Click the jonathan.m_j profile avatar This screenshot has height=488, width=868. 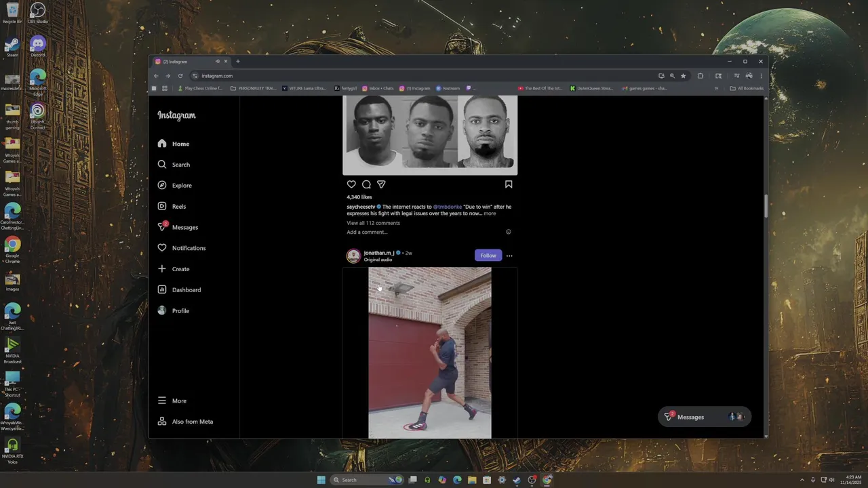[353, 256]
